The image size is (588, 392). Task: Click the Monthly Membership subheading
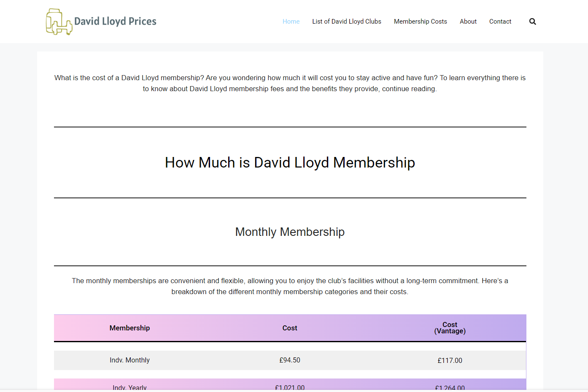click(290, 232)
